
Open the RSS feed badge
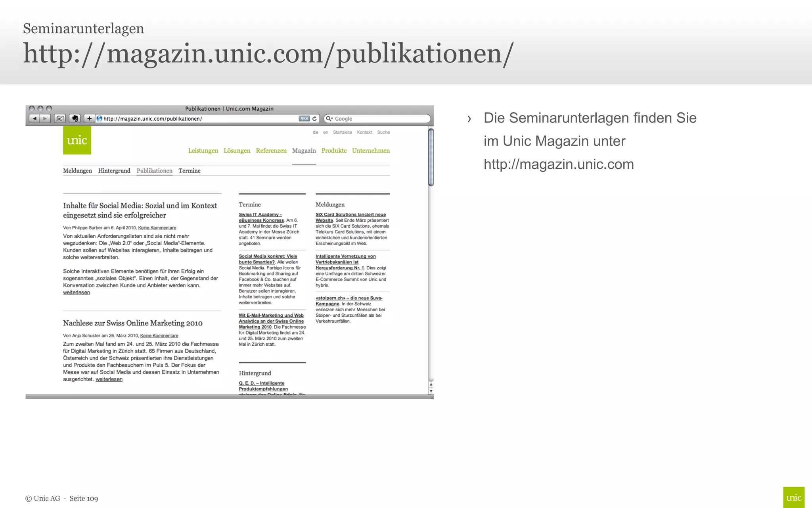tap(304, 119)
